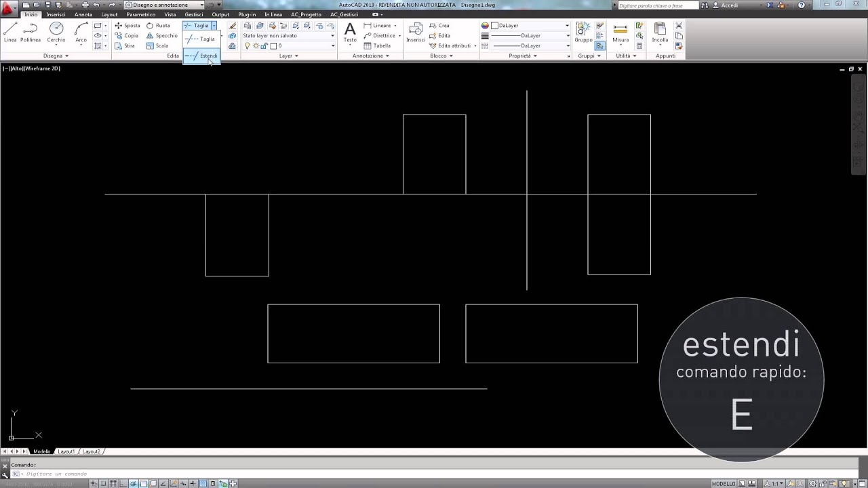Toggle MODELLO space button in status bar
Image resolution: width=868 pixels, height=488 pixels.
pyautogui.click(x=724, y=483)
